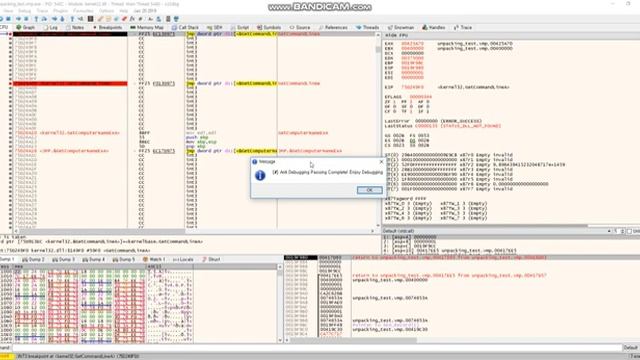Switch to the Handles tab
Viewport: 640px width, 360px height.
point(433,27)
